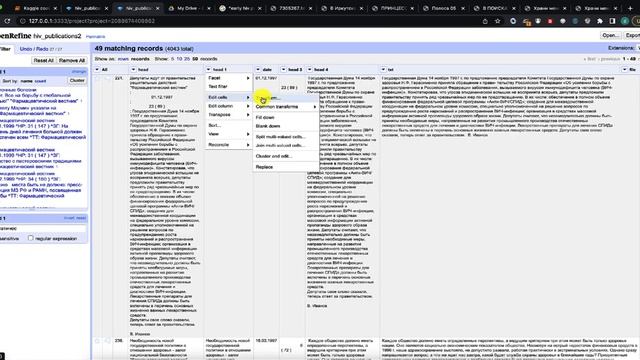Viewport: 640px width, 360px height.
Task: Click the Remove All facets button
Action: (x=72, y=60)
